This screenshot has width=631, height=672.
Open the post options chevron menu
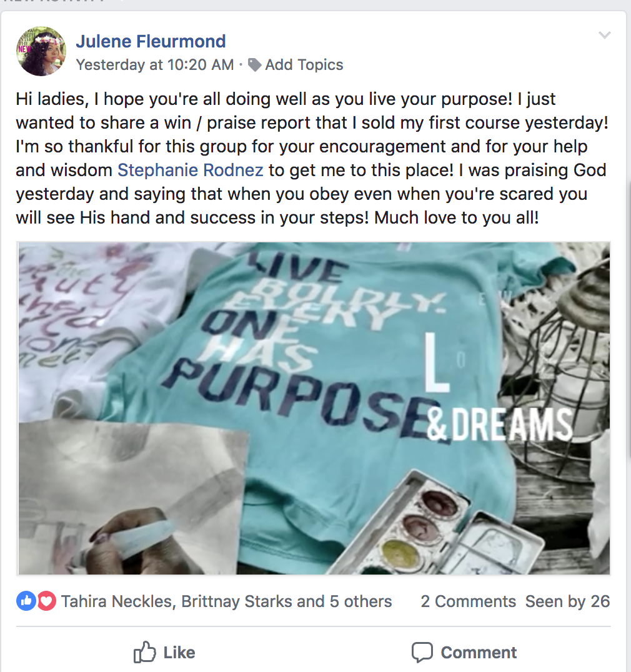(x=604, y=35)
